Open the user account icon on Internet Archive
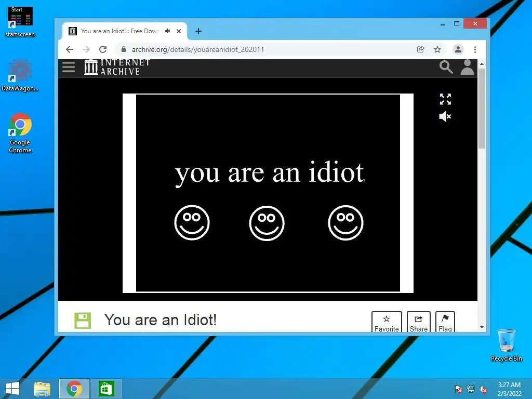The image size is (532, 399). click(467, 67)
